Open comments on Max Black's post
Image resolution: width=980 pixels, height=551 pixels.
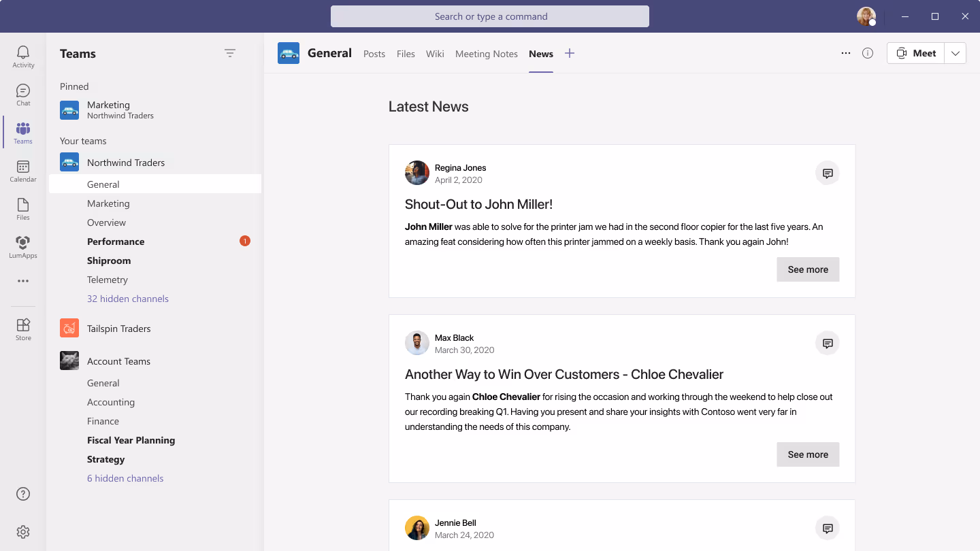pos(828,343)
